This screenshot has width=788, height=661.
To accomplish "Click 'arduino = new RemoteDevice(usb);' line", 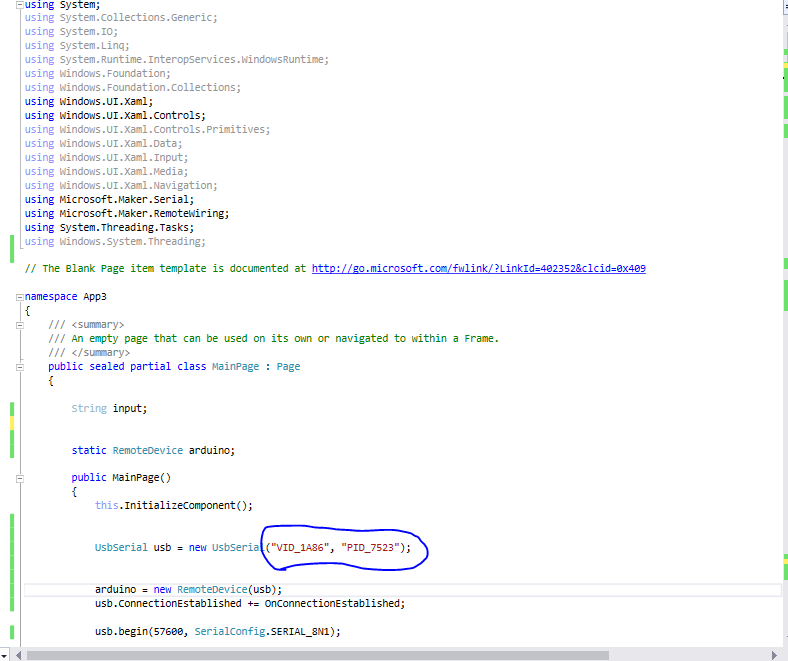I will point(188,590).
